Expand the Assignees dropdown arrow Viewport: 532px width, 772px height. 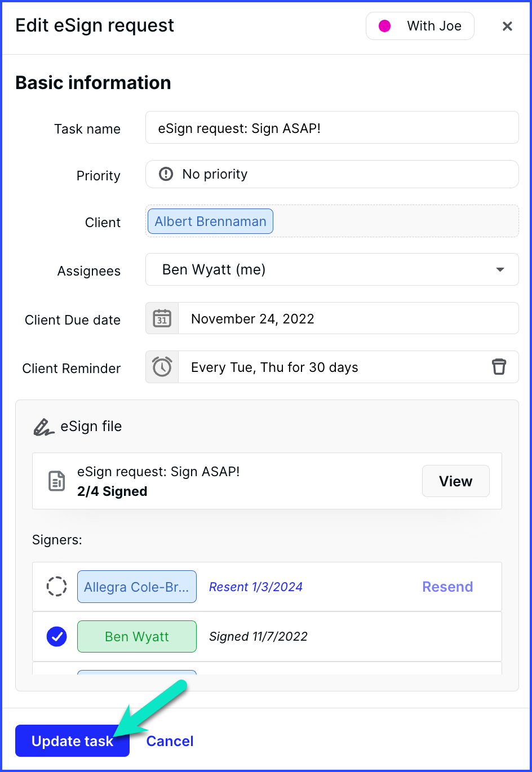[x=500, y=270]
